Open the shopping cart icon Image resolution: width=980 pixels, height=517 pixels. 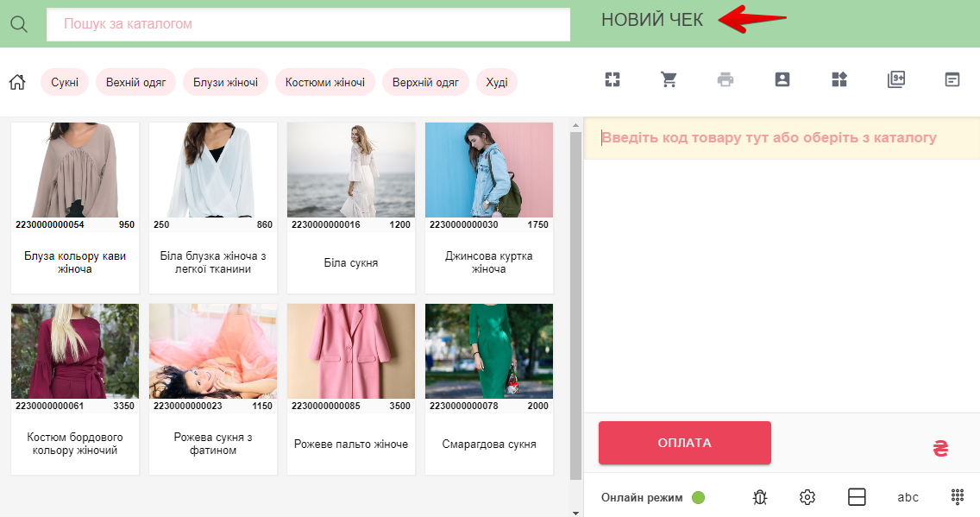coord(669,79)
